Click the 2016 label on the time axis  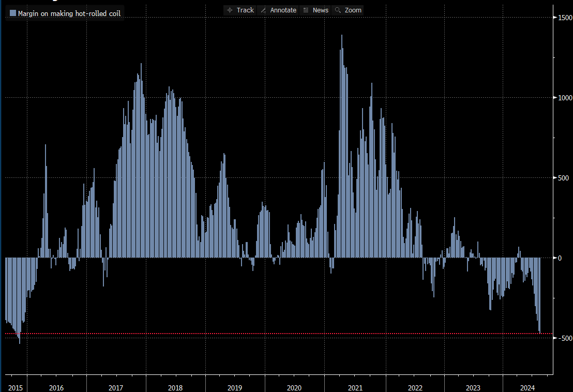pos(56,388)
